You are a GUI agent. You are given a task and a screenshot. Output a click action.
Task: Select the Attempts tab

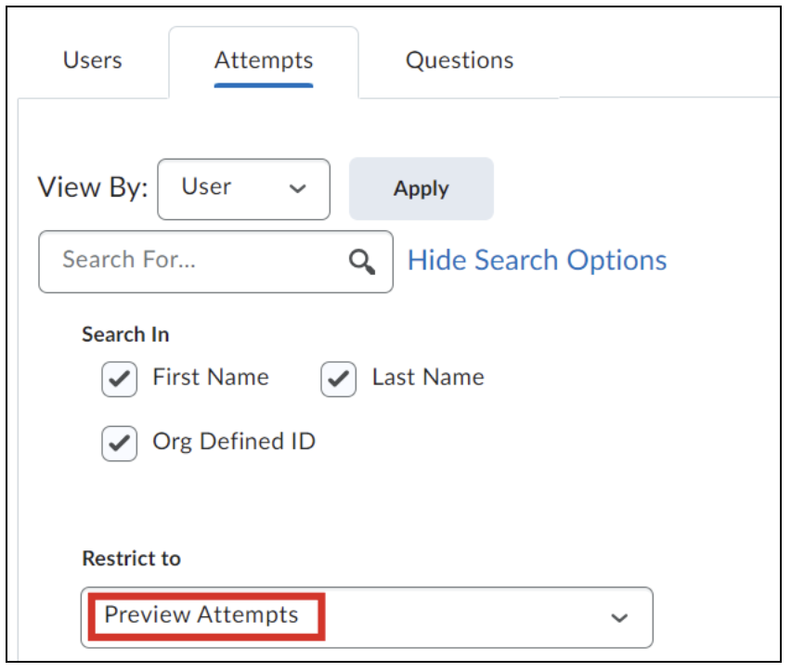click(264, 60)
